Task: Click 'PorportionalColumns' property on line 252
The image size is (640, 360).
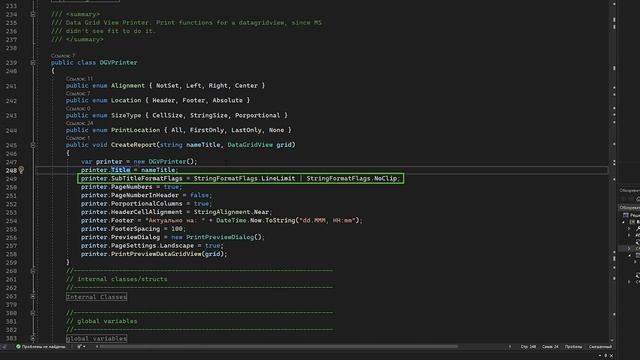Action: coord(147,204)
